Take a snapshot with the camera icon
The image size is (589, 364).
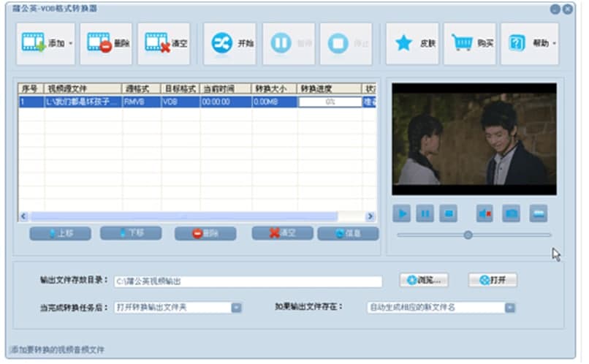(x=512, y=213)
